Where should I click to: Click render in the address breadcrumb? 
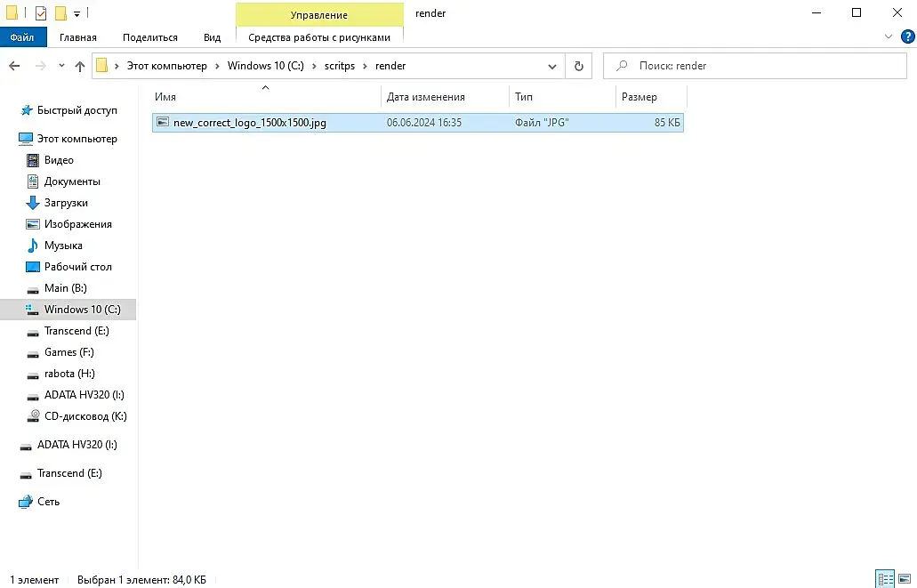pyautogui.click(x=390, y=66)
